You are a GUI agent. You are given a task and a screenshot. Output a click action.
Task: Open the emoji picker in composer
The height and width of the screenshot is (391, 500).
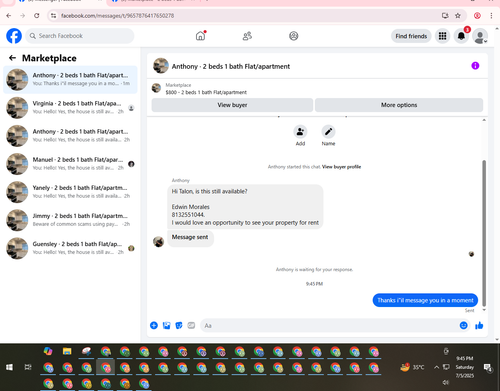point(463,325)
